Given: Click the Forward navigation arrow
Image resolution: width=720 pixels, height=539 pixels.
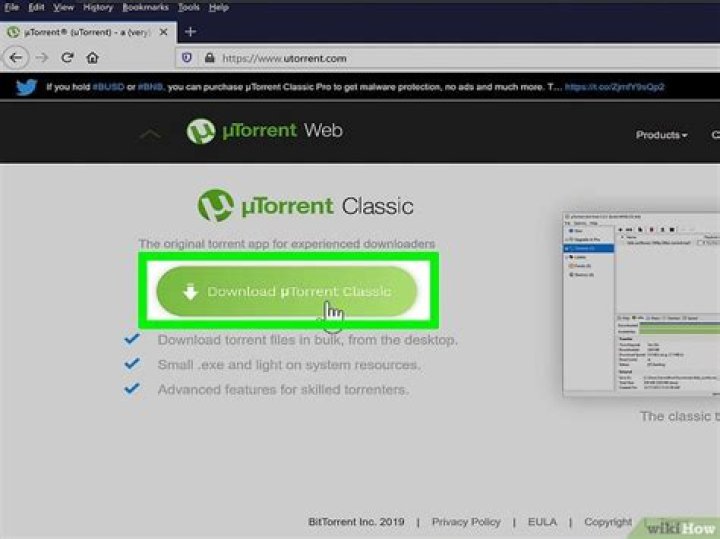Looking at the screenshot, I should coord(43,59).
